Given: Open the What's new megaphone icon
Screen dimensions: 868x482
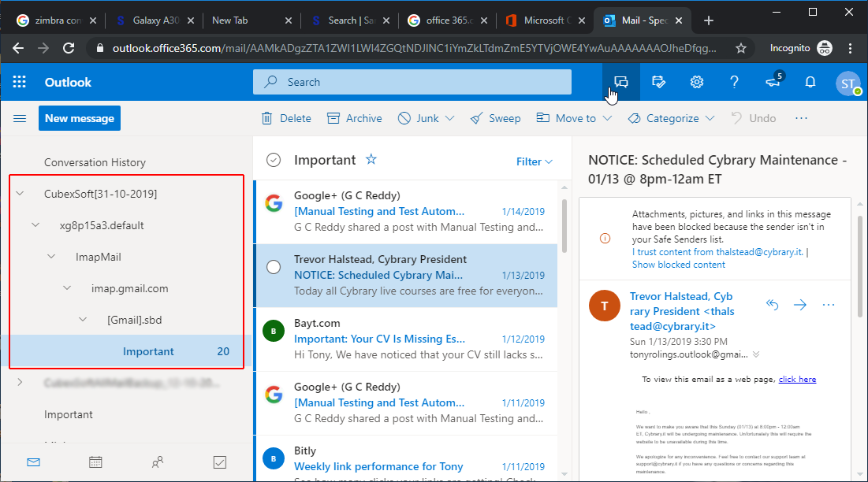Looking at the screenshot, I should 773,81.
